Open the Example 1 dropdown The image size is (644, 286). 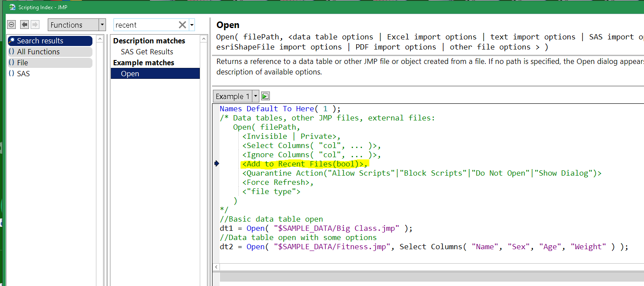pos(236,96)
